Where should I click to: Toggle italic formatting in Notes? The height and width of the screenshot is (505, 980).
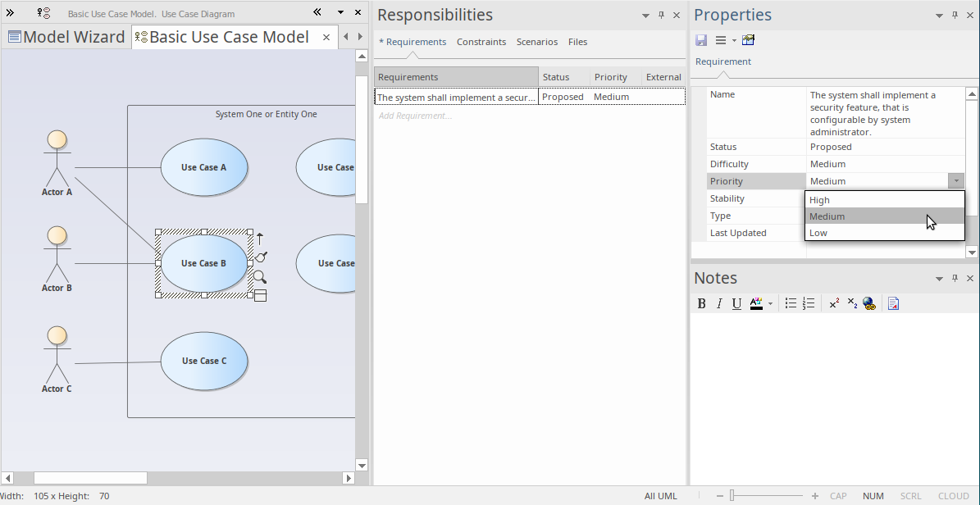[719, 303]
